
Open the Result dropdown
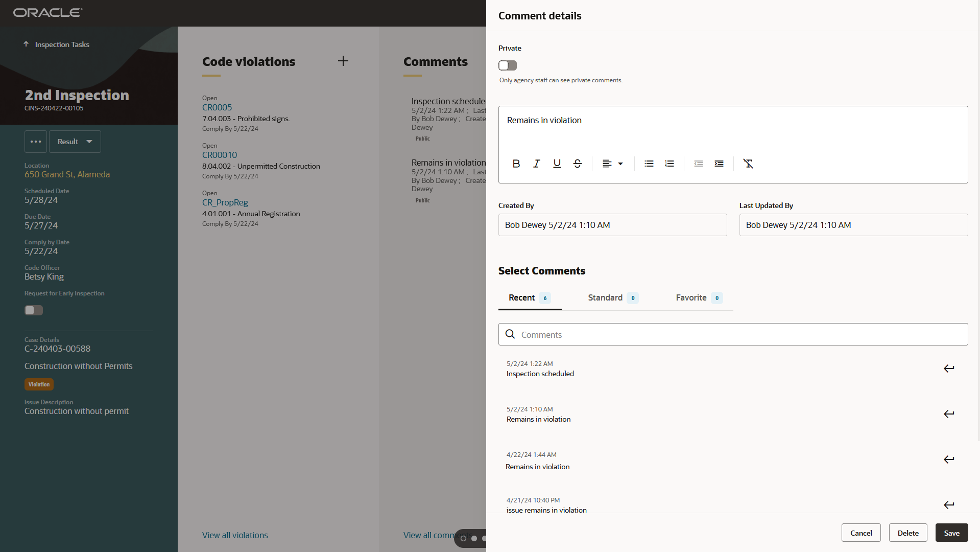pyautogui.click(x=75, y=142)
